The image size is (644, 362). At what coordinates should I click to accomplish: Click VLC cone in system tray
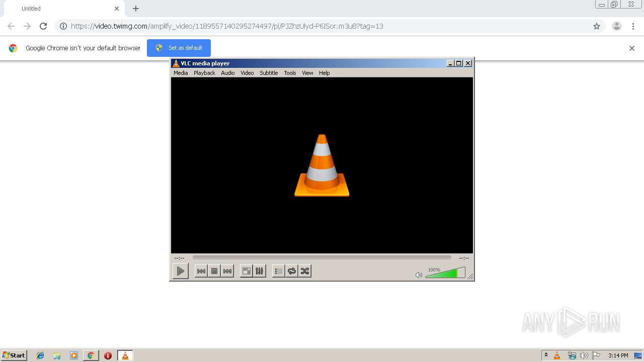coord(557,355)
